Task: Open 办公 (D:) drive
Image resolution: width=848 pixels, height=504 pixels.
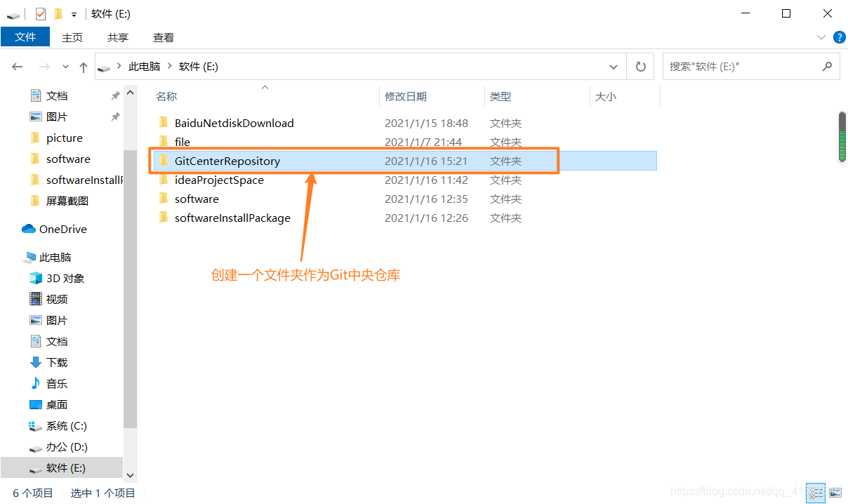Action: point(66,446)
